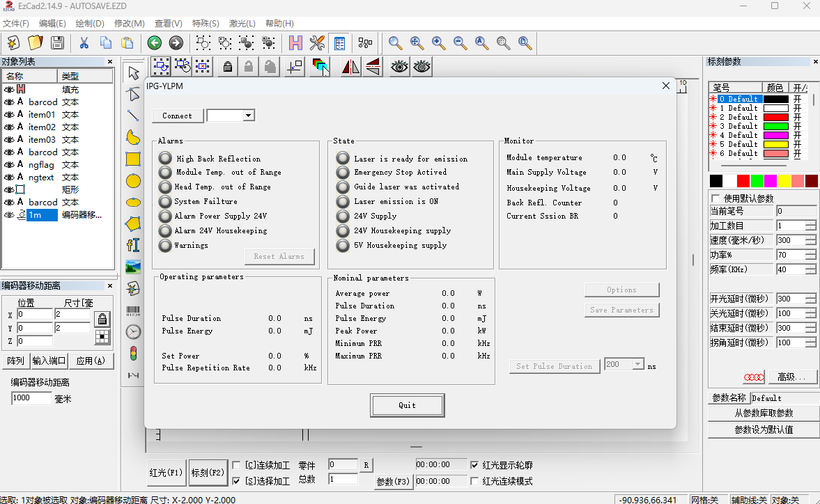
Task: Select the Draw rectangle tool
Action: (x=133, y=159)
